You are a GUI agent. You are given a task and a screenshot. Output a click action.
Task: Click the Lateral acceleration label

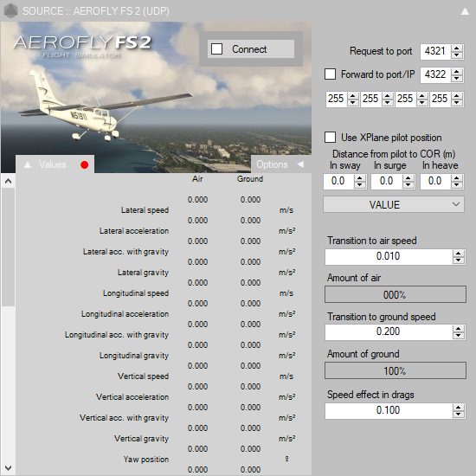[134, 231]
